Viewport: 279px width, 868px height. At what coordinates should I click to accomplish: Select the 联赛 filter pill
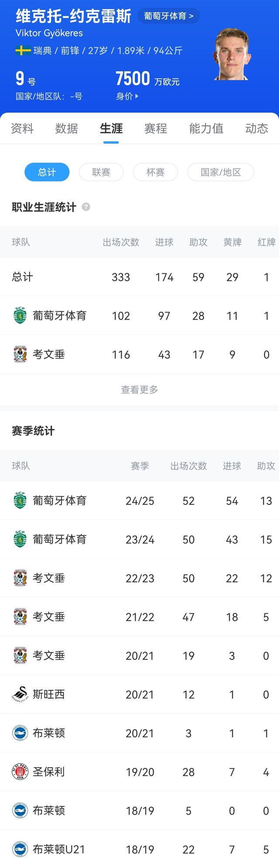[101, 172]
